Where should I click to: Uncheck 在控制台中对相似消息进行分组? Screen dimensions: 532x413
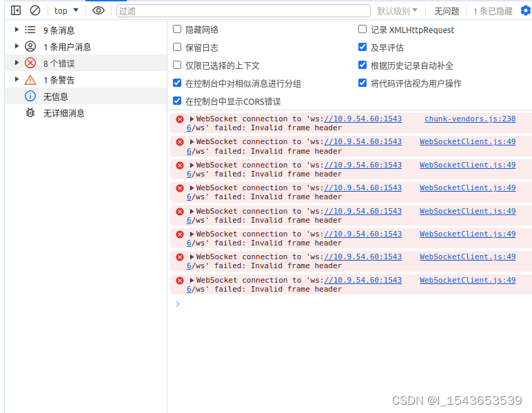pyautogui.click(x=177, y=83)
